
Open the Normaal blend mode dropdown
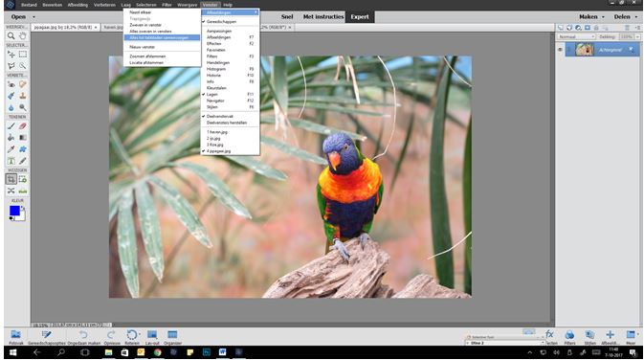tap(576, 36)
